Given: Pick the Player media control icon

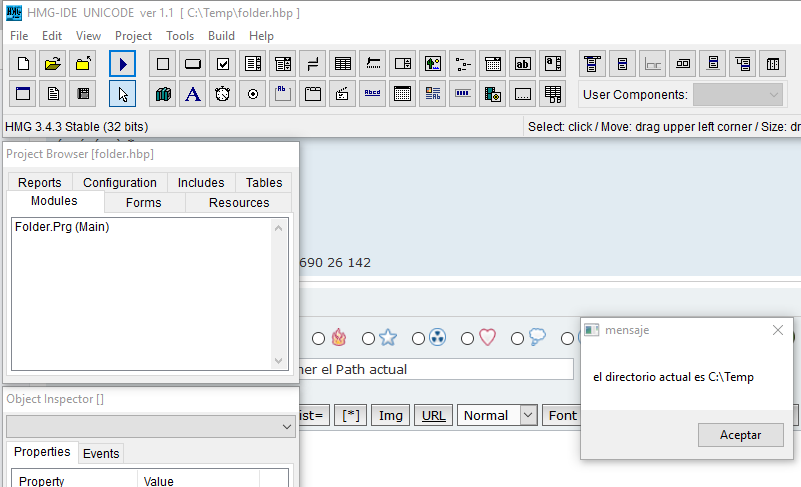Looking at the screenshot, I should tap(492, 94).
